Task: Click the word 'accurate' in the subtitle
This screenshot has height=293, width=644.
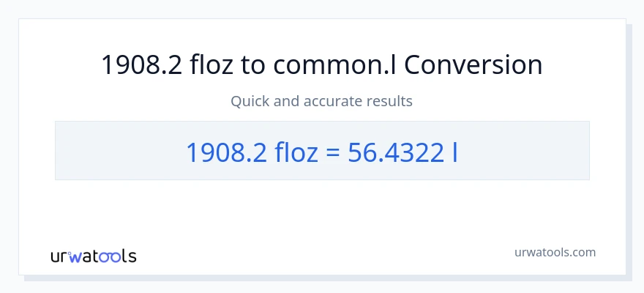Action: pyautogui.click(x=329, y=101)
